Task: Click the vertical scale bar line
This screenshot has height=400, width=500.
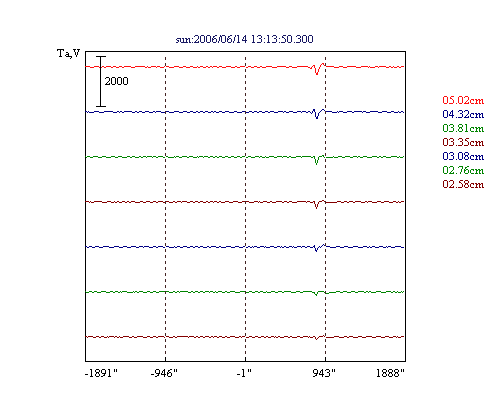Action: click(x=101, y=81)
